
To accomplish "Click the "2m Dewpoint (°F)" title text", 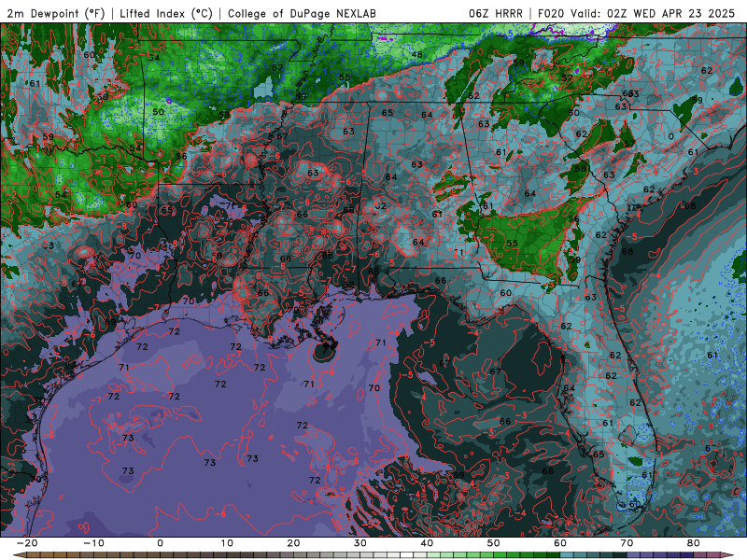I will pos(56,13).
